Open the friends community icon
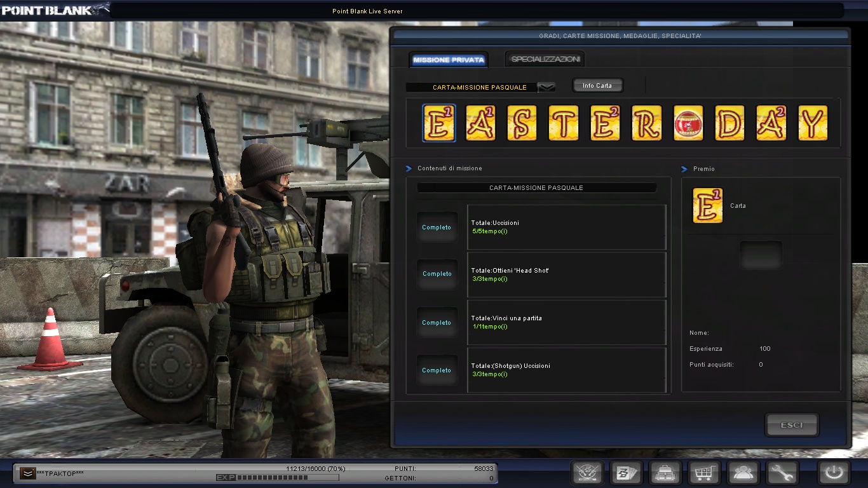 (x=743, y=473)
